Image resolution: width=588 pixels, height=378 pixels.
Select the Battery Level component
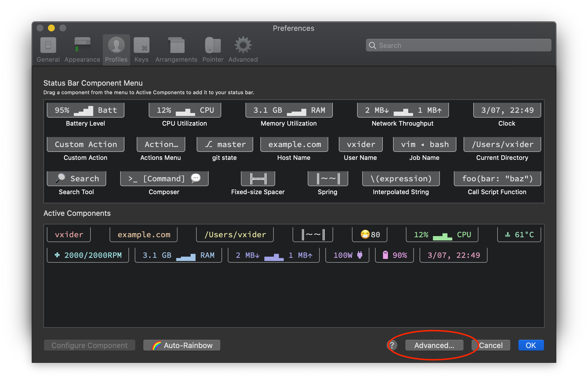(x=85, y=110)
